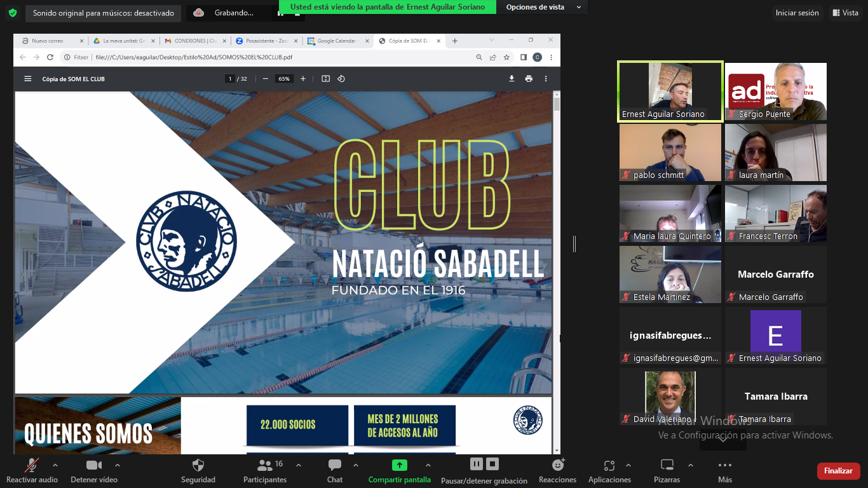Click PDF page number field
This screenshot has width=868, height=488.
[x=229, y=79]
